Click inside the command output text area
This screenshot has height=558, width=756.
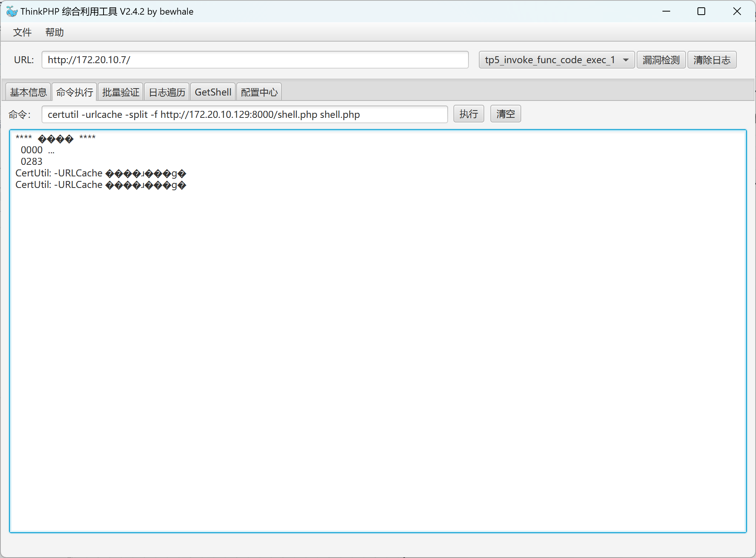pos(377,331)
